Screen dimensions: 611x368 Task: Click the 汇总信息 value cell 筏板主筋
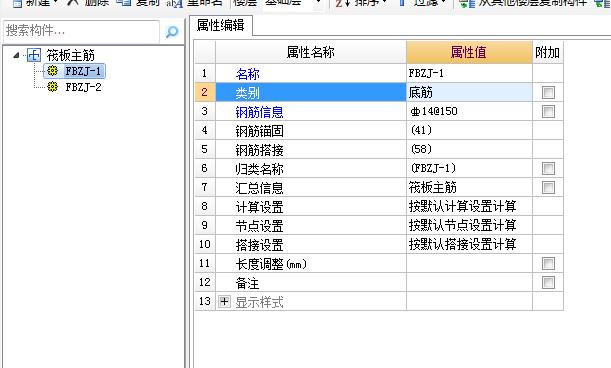coord(469,188)
